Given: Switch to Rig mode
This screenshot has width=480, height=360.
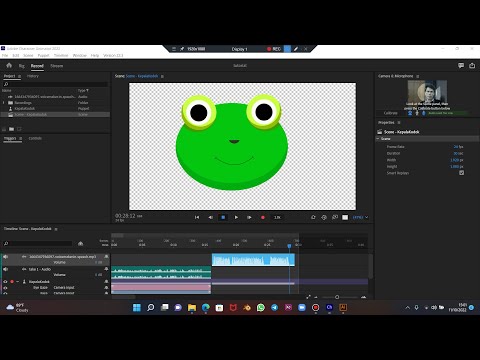Looking at the screenshot, I should (x=22, y=66).
